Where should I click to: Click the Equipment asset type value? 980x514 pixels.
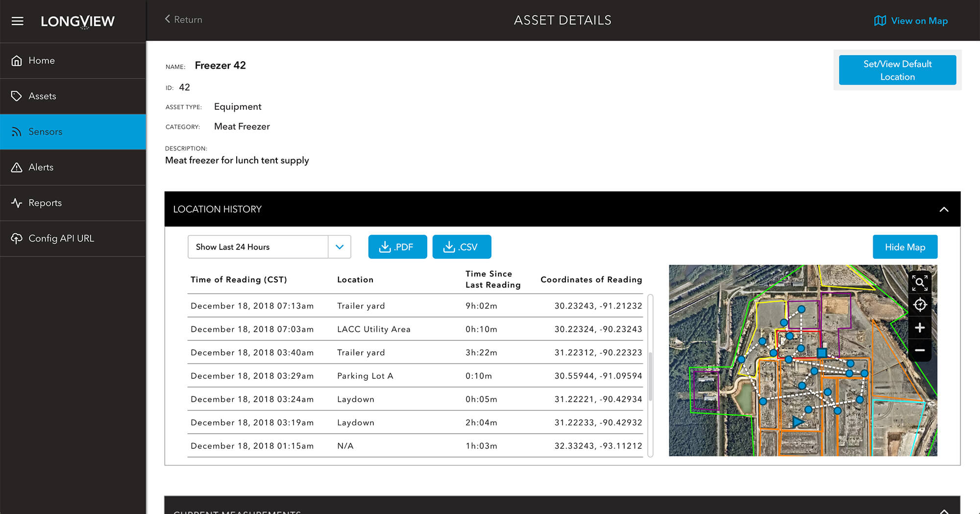click(x=238, y=107)
